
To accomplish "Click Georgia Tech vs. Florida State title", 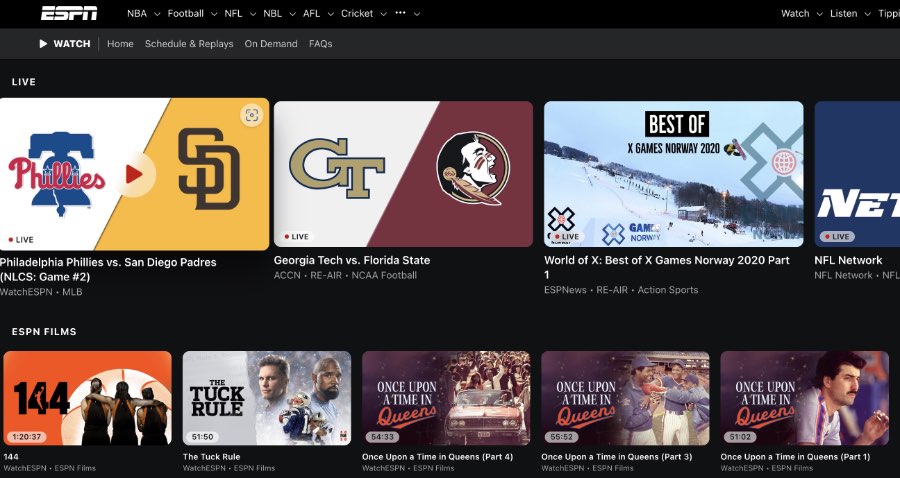I will (x=352, y=260).
